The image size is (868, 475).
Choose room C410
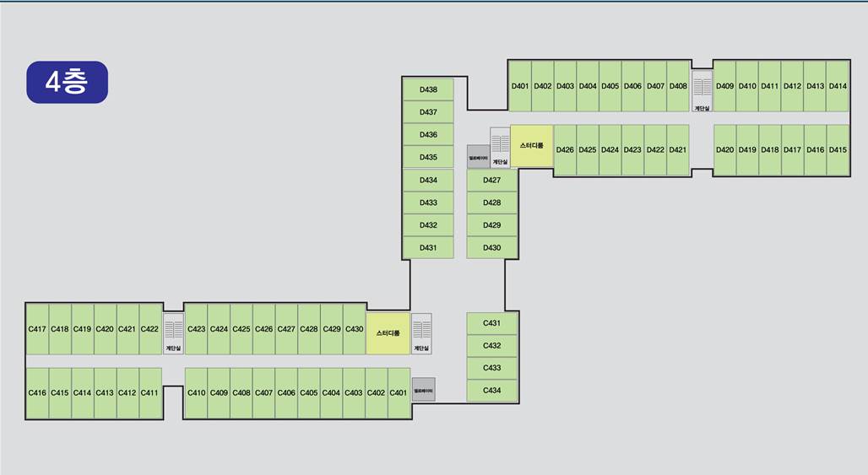click(196, 393)
